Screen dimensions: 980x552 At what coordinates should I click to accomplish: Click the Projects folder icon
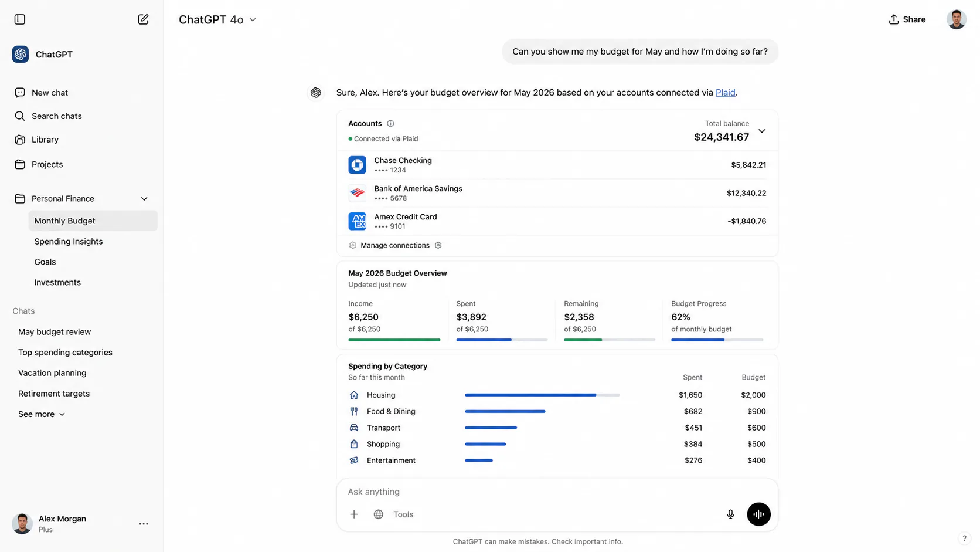click(x=20, y=164)
